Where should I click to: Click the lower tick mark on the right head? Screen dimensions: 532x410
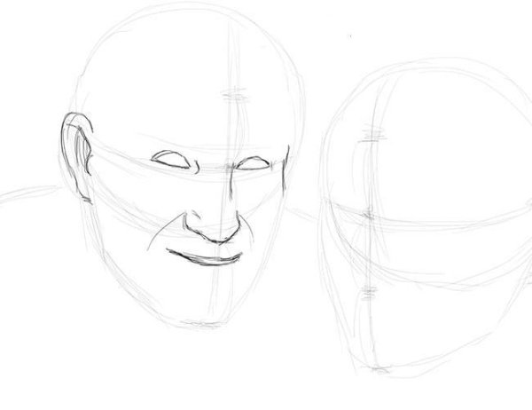(366, 291)
